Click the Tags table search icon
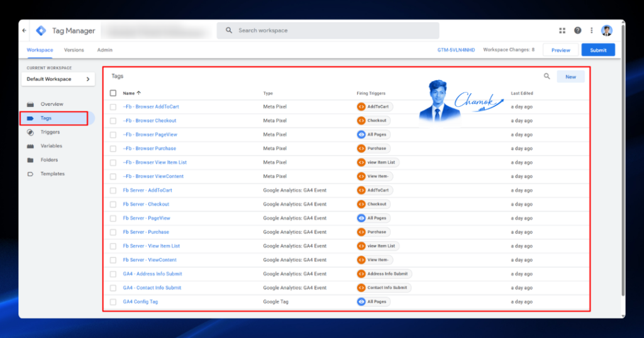This screenshot has width=644, height=338. 547,77
